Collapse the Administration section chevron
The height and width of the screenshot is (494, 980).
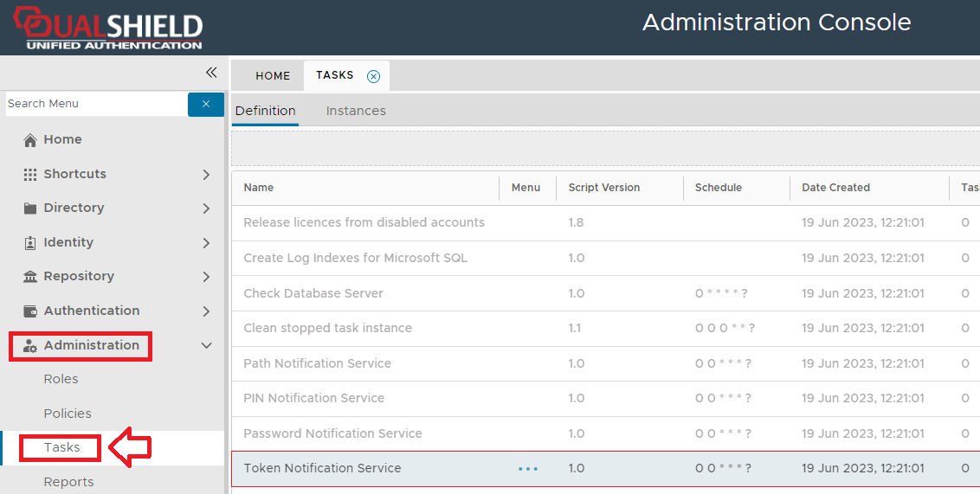206,346
